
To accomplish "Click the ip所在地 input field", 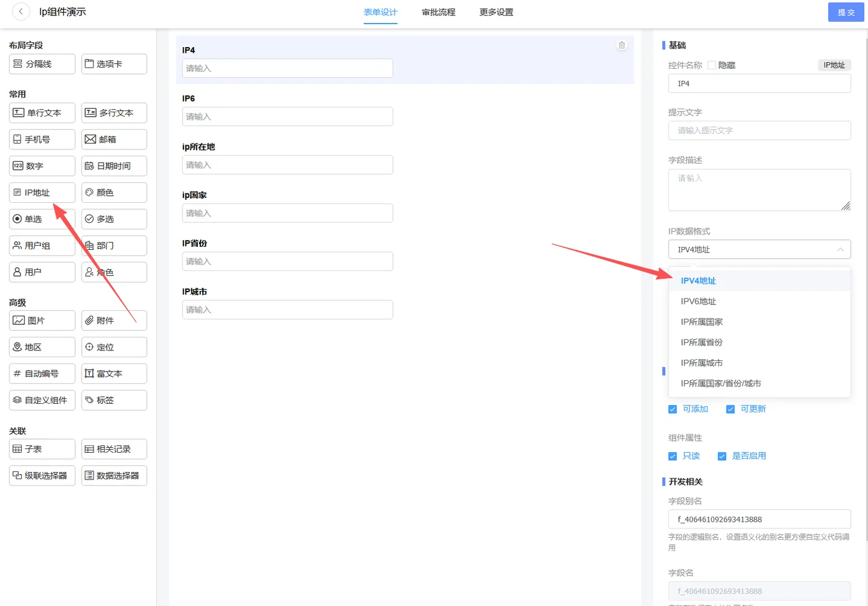I will pos(288,165).
